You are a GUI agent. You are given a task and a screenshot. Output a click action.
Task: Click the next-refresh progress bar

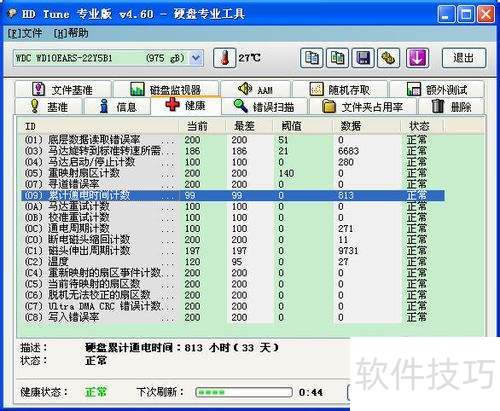244,392
